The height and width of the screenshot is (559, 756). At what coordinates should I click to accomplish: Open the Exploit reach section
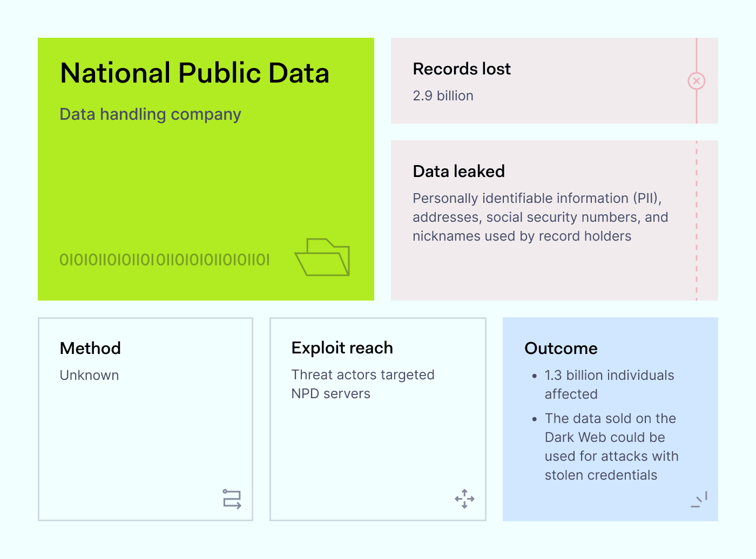[342, 348]
